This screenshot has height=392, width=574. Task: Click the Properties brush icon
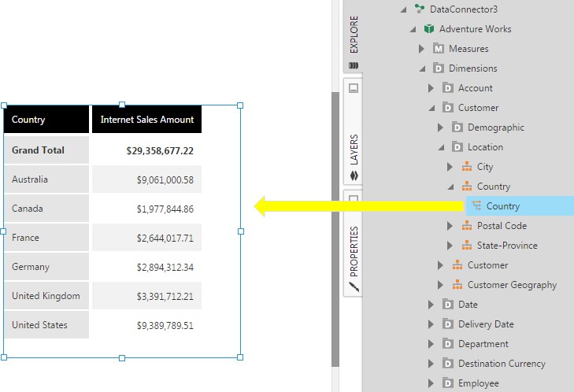[x=354, y=287]
